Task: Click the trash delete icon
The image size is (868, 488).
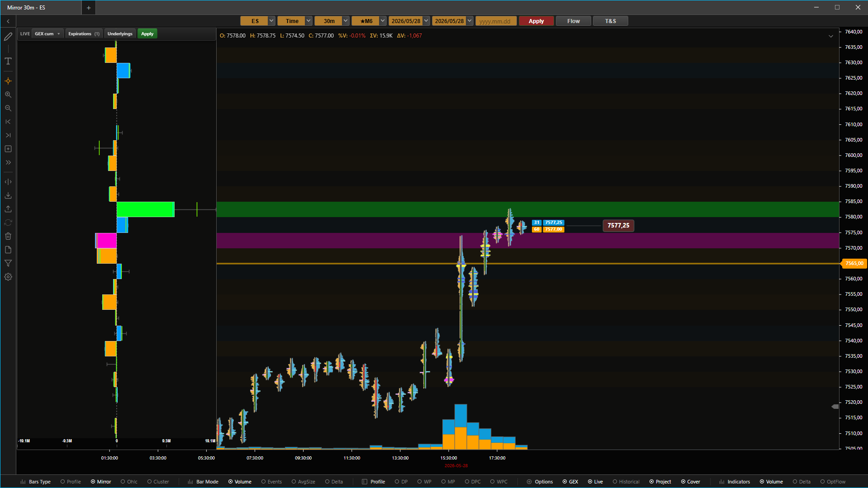Action: point(8,236)
